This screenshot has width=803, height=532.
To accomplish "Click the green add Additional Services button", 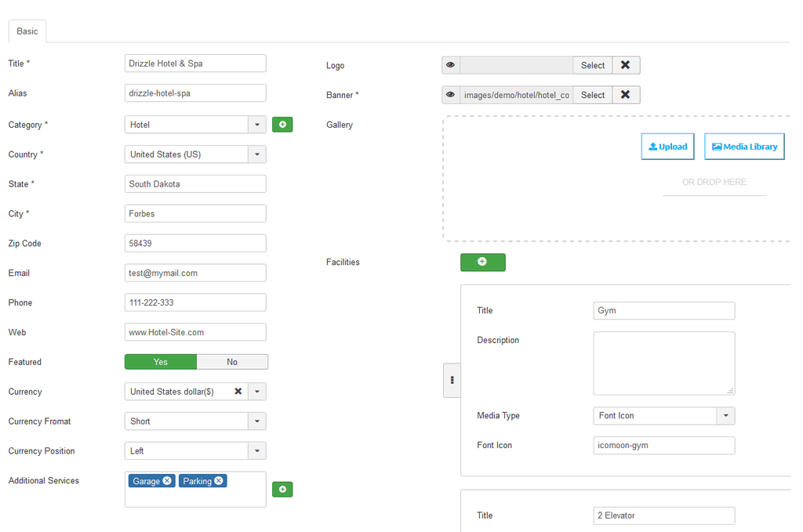I will 282,490.
